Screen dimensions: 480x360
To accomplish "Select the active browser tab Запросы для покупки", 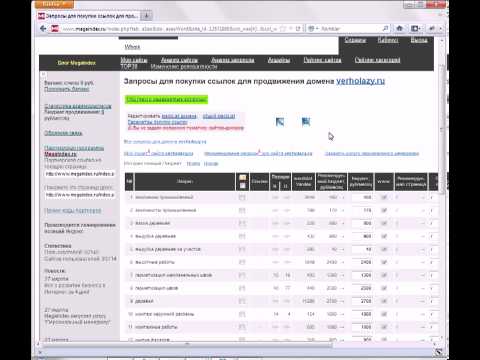I will click(88, 16).
